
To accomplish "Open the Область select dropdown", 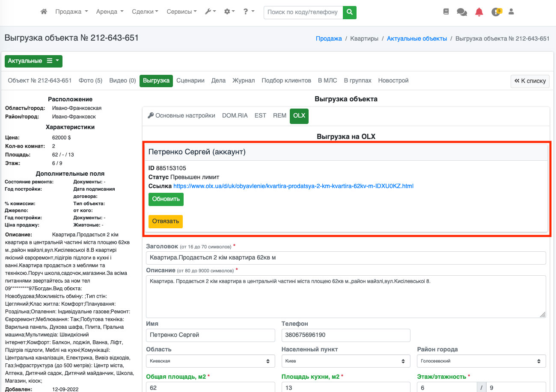I will [x=210, y=361].
